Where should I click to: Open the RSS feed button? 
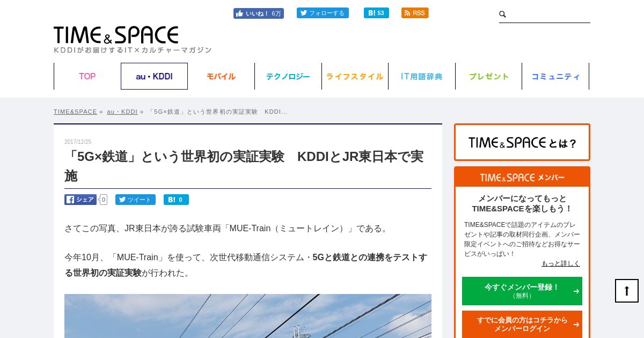pyautogui.click(x=415, y=13)
